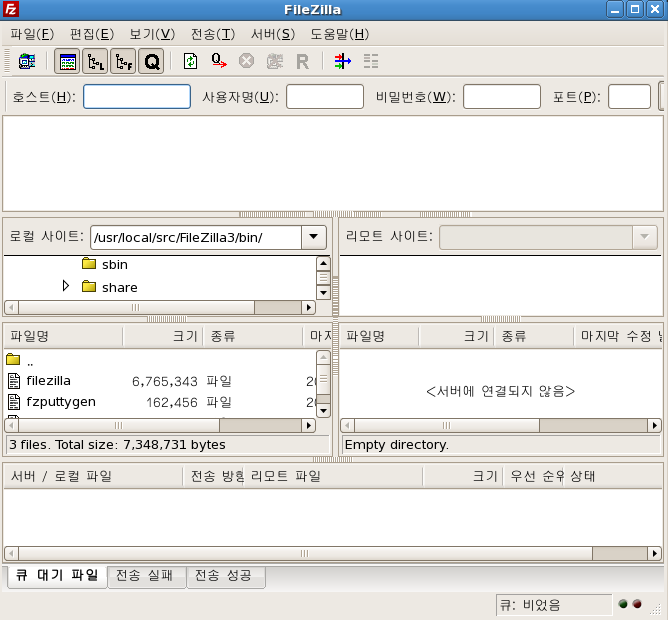The width and height of the screenshot is (668, 620).
Task: Click the remote list horizontal scrollbar thumb
Action: pos(446,425)
